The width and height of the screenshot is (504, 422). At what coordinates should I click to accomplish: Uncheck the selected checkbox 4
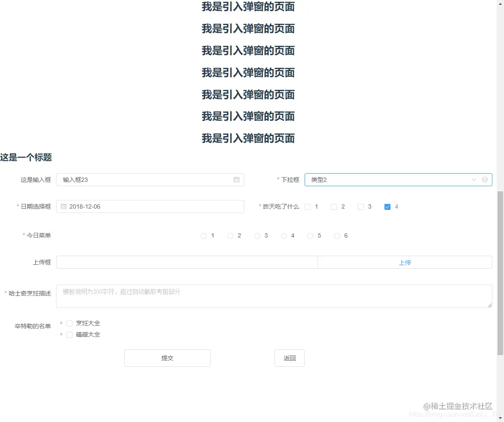[387, 206]
